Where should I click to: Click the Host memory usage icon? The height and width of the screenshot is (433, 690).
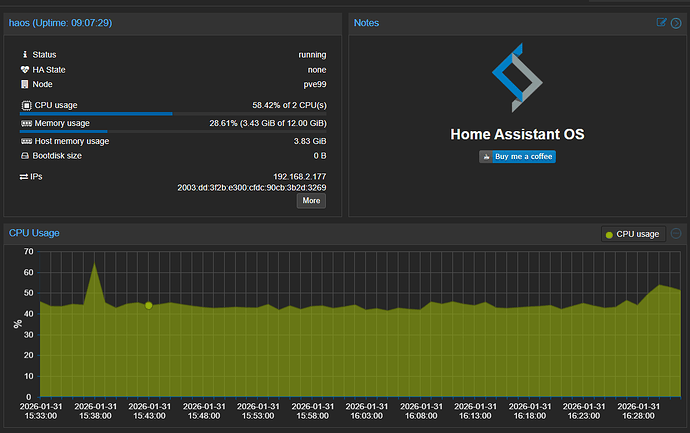(26, 141)
